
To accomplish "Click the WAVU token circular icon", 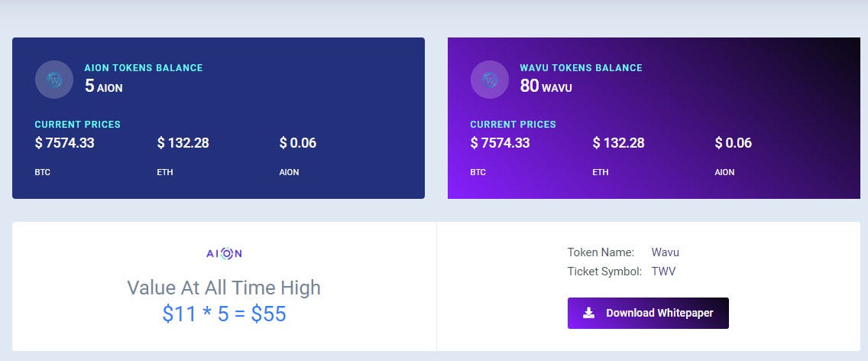I will click(489, 80).
